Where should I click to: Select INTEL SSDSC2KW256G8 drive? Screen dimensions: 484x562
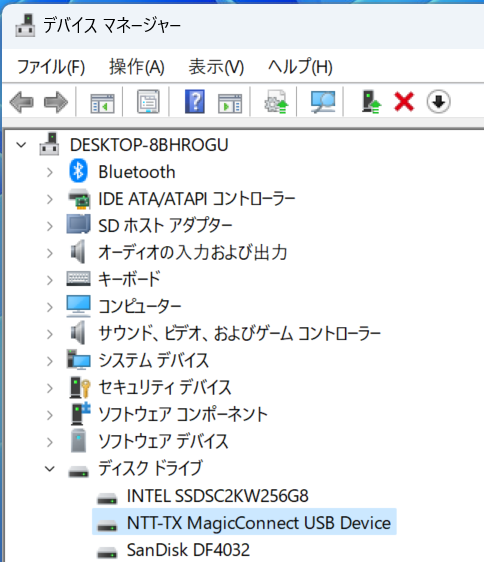(x=218, y=496)
